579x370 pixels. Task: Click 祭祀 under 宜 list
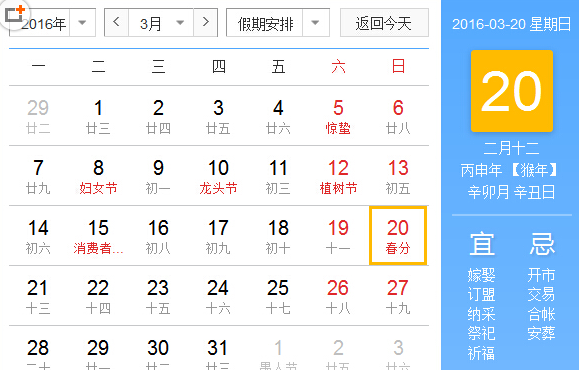(481, 333)
